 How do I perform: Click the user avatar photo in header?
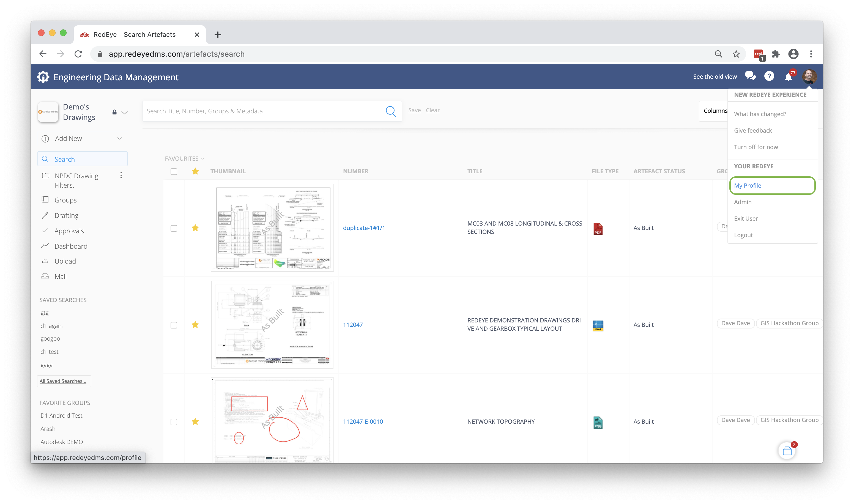click(809, 76)
